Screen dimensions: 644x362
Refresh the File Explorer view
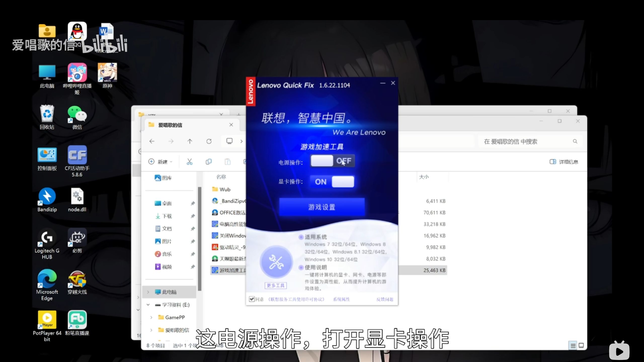[x=209, y=141]
